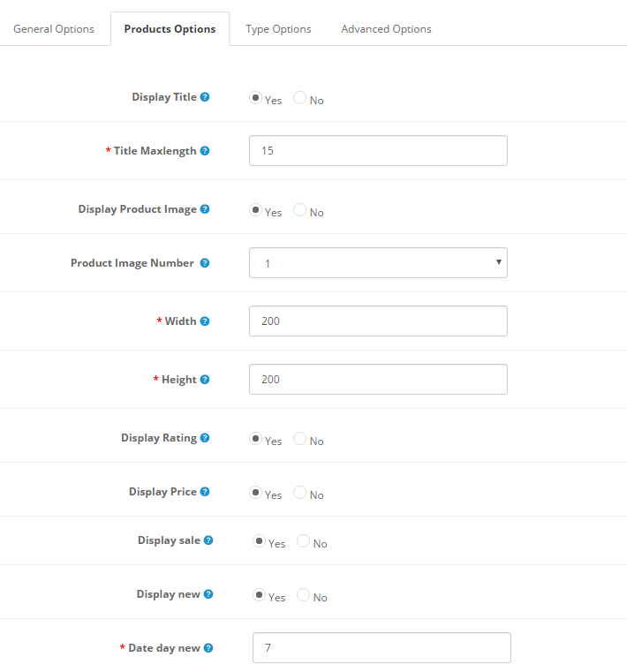Click the help icon beside Display Rating
627x672 pixels.
coord(205,438)
